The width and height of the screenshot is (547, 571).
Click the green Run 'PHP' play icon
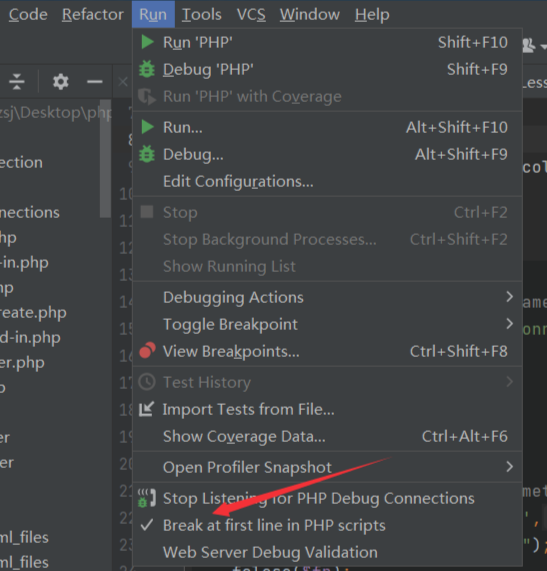(x=147, y=42)
